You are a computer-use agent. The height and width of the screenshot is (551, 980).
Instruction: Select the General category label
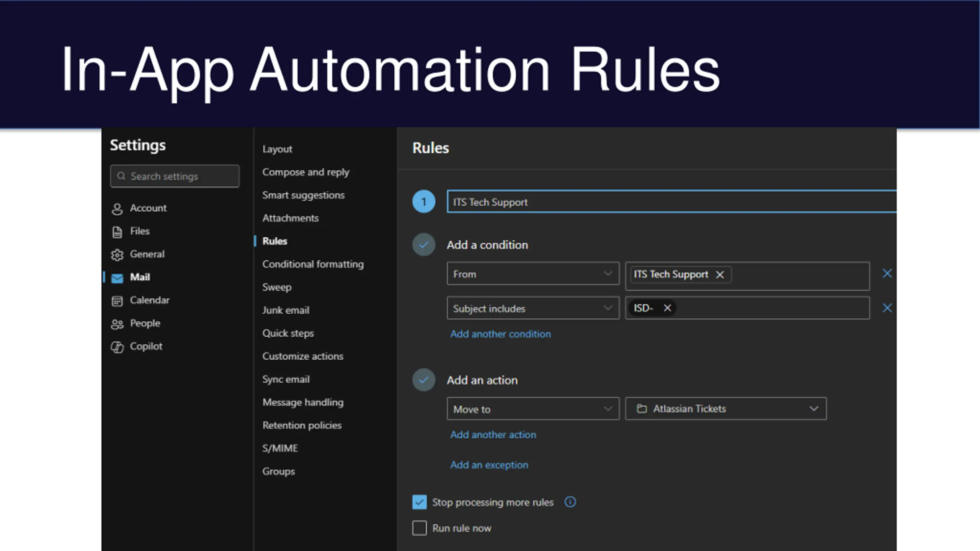147,254
